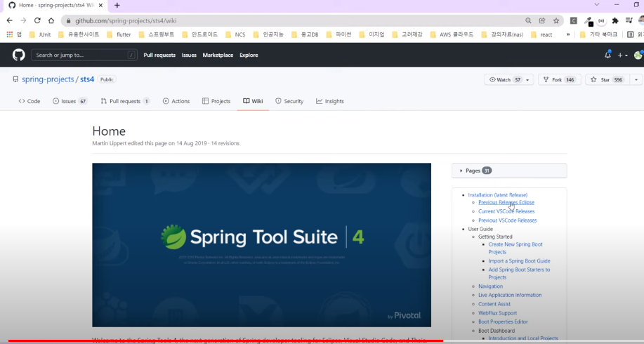Image resolution: width=644 pixels, height=344 pixels.
Task: Open the Pull requests repository tab
Action: (x=125, y=101)
